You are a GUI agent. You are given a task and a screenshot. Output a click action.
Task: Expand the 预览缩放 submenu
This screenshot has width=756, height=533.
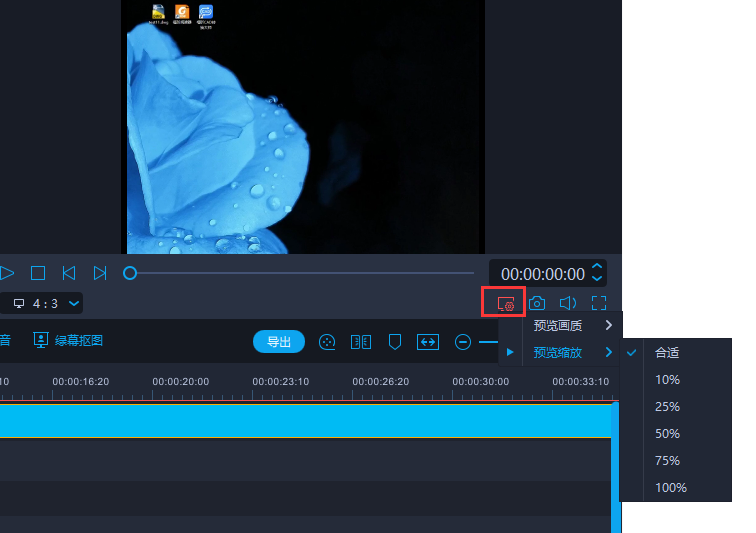click(572, 352)
